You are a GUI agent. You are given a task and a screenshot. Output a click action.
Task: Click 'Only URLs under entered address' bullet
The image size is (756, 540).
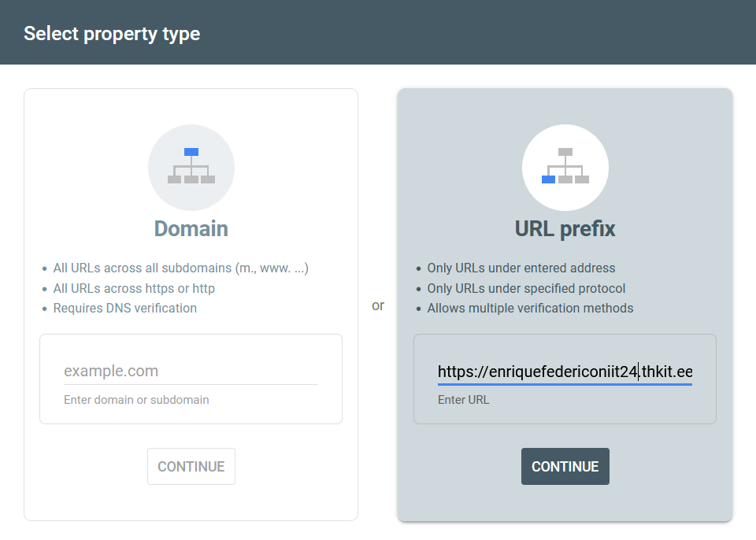tap(521, 268)
